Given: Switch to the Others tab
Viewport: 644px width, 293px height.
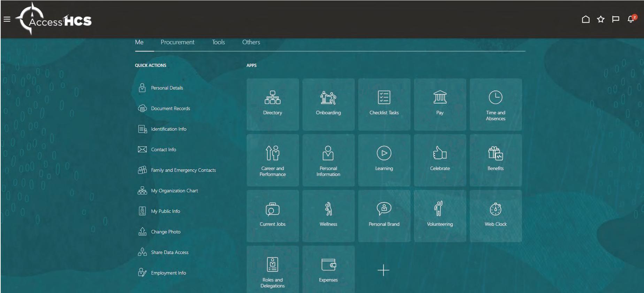Looking at the screenshot, I should [x=251, y=42].
